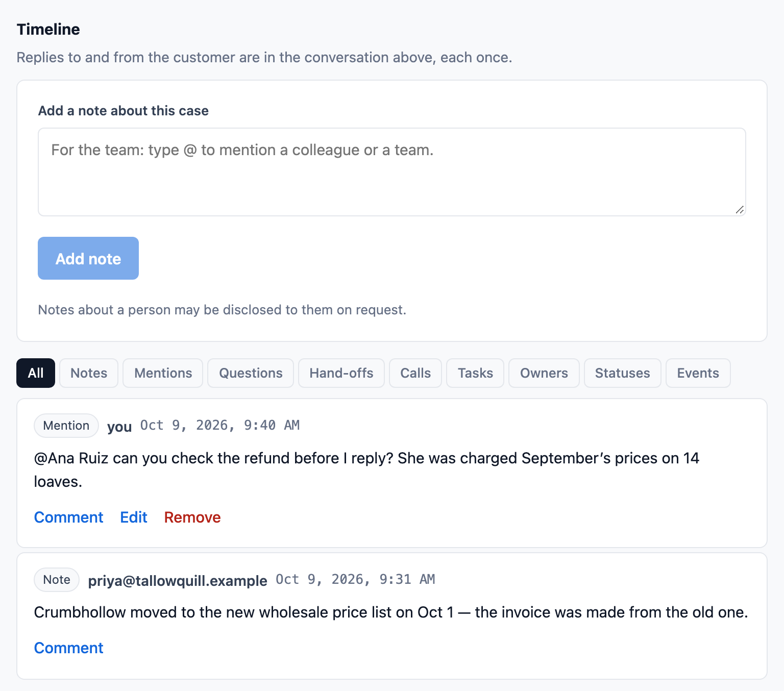Open the Mentions filter tab
This screenshot has height=691, width=784.
click(x=163, y=373)
